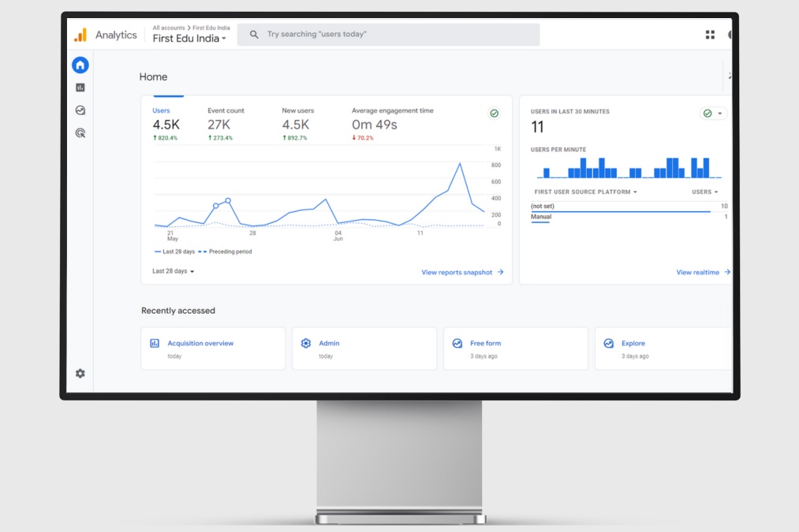Click the Manual source row
Viewport: 799px width, 532px height.
pyautogui.click(x=629, y=218)
